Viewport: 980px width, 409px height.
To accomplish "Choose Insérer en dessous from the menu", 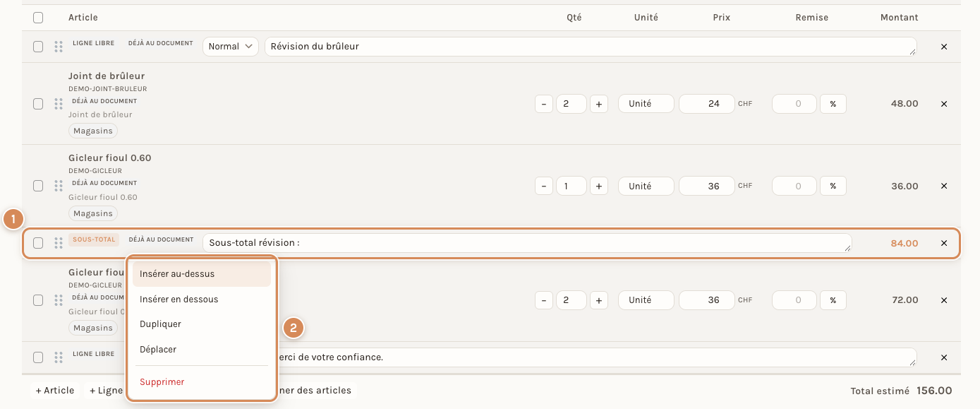I will [x=202, y=300].
